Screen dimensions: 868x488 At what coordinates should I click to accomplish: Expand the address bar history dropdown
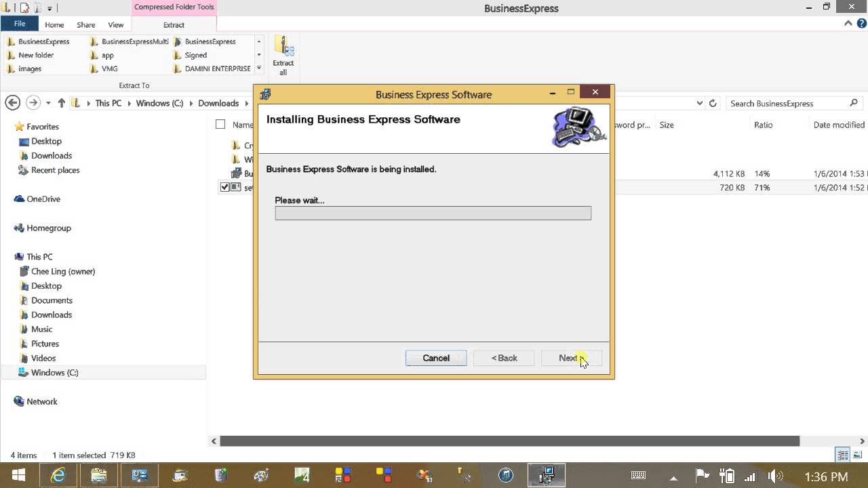coord(700,103)
